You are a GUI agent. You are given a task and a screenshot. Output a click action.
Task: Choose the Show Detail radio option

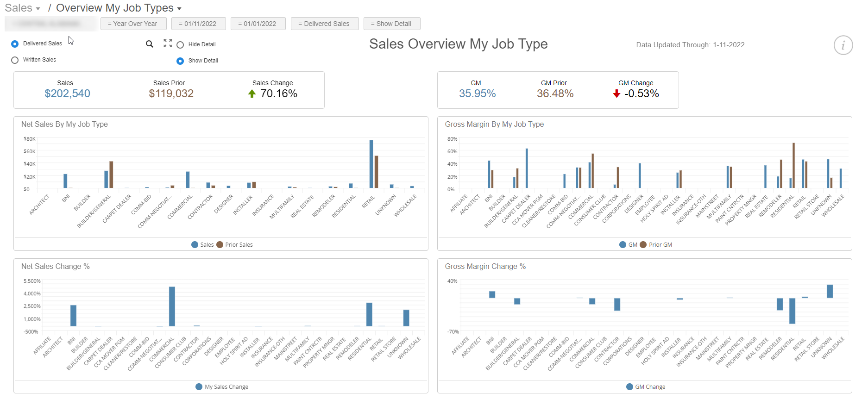click(180, 61)
